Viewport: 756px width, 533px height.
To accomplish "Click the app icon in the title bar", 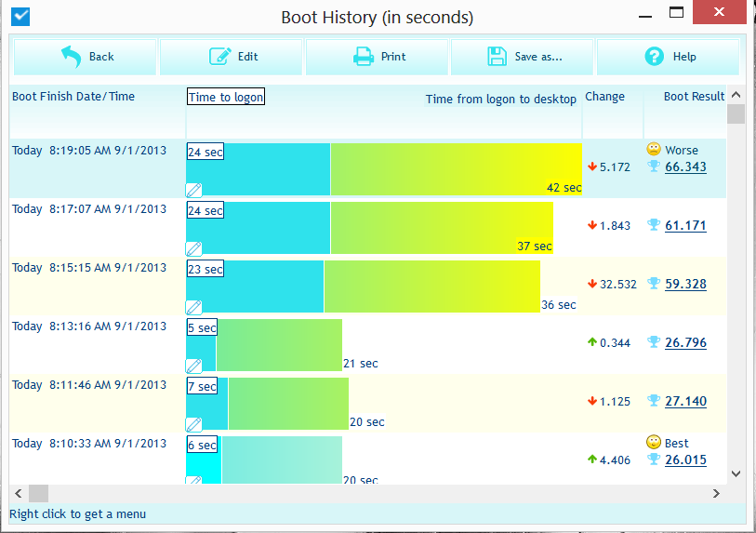I will click(x=19, y=16).
